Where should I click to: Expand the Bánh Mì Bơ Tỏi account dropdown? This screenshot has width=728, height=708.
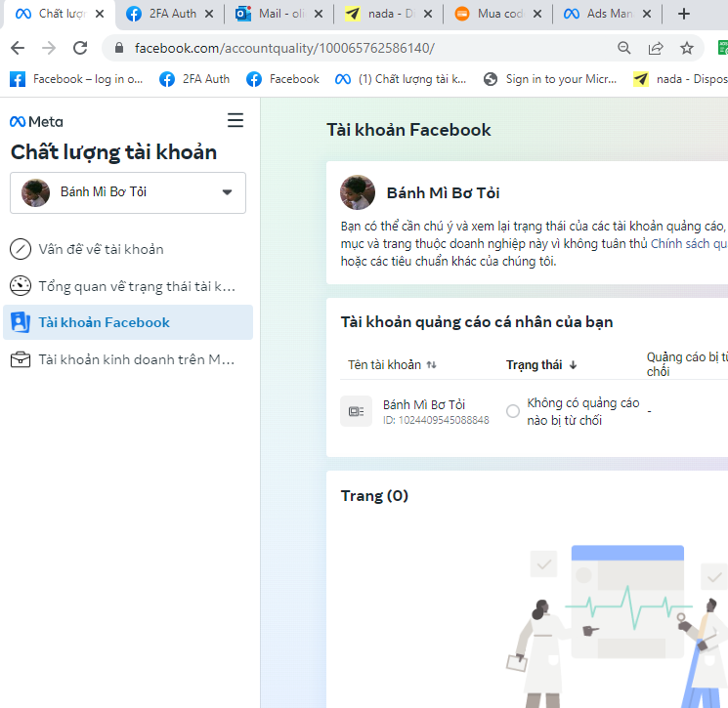(128, 192)
